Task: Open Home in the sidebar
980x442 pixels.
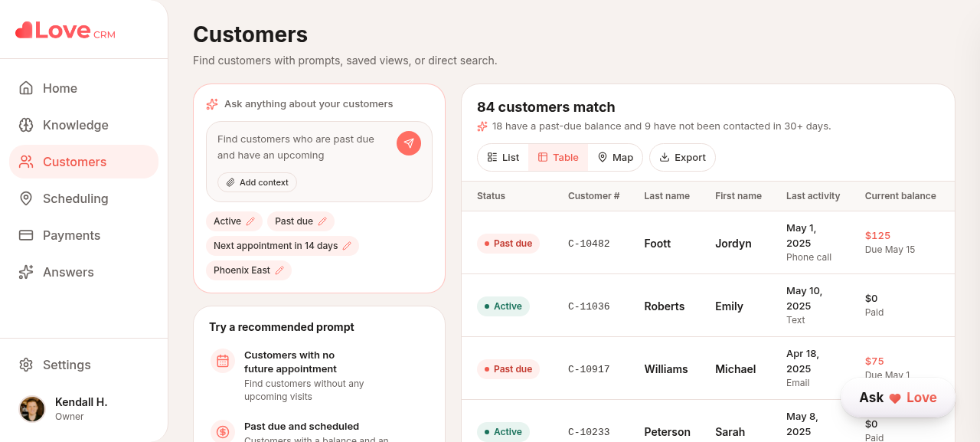Action: coord(83,88)
